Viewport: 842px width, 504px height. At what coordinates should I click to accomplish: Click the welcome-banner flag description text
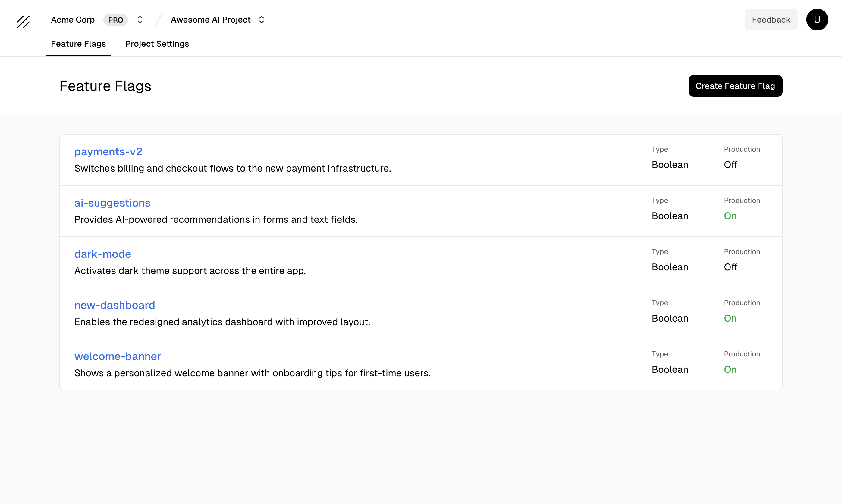[x=252, y=373]
